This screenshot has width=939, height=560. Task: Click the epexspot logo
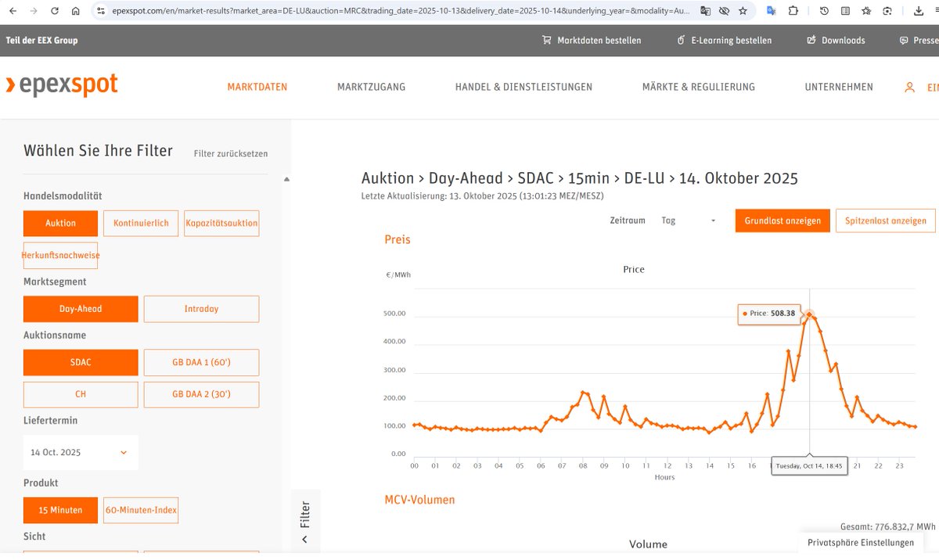pyautogui.click(x=62, y=85)
